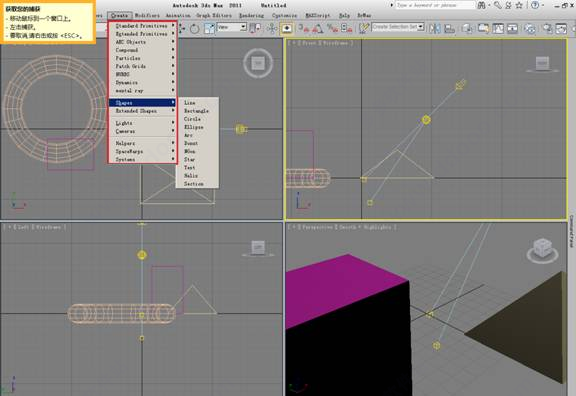Image resolution: width=576 pixels, height=396 pixels.
Task: Open the Communication Center icon
Action: [508, 5]
